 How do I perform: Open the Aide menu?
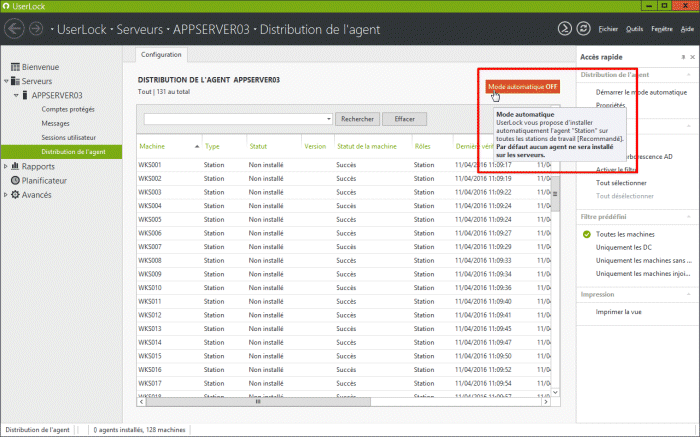[687, 29]
